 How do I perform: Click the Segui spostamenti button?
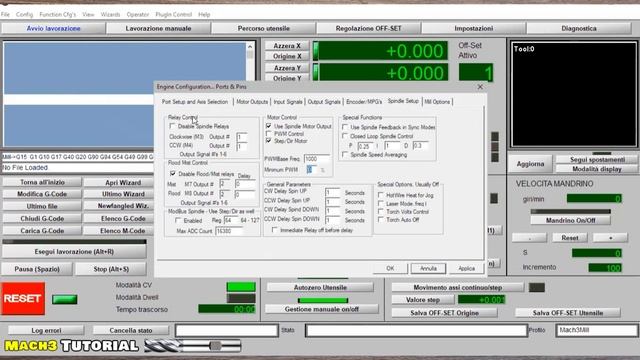coord(597,160)
